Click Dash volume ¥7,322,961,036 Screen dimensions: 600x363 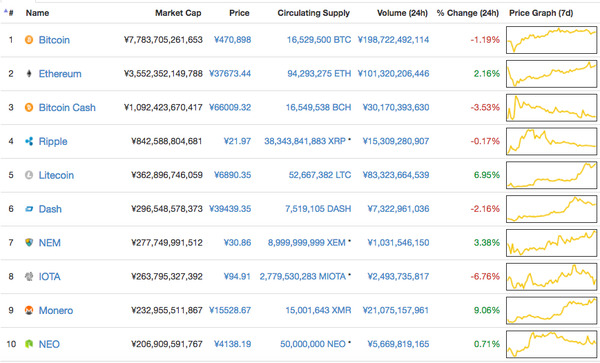click(x=398, y=209)
